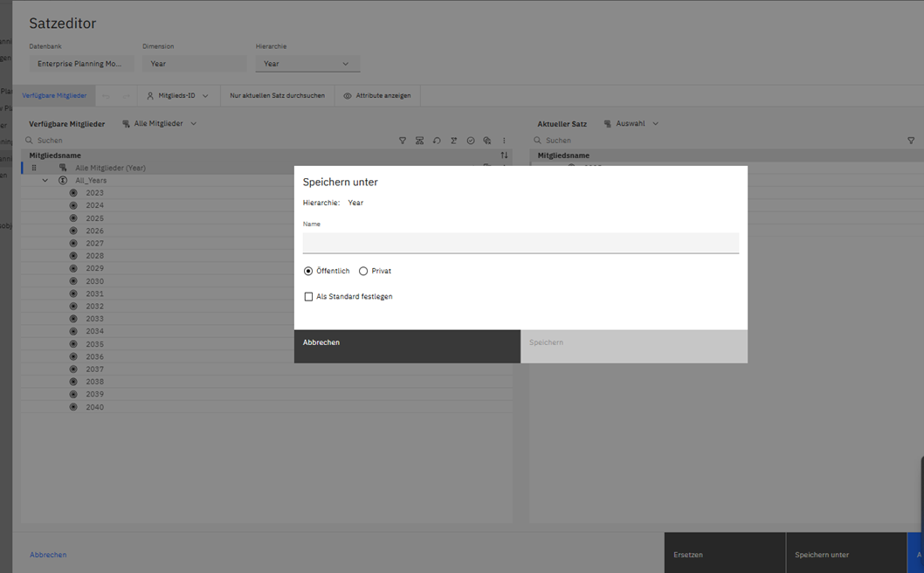Click the filter icon in Verfügbare Mitglieder toolbar
Image resolution: width=924 pixels, height=573 pixels.
point(403,141)
